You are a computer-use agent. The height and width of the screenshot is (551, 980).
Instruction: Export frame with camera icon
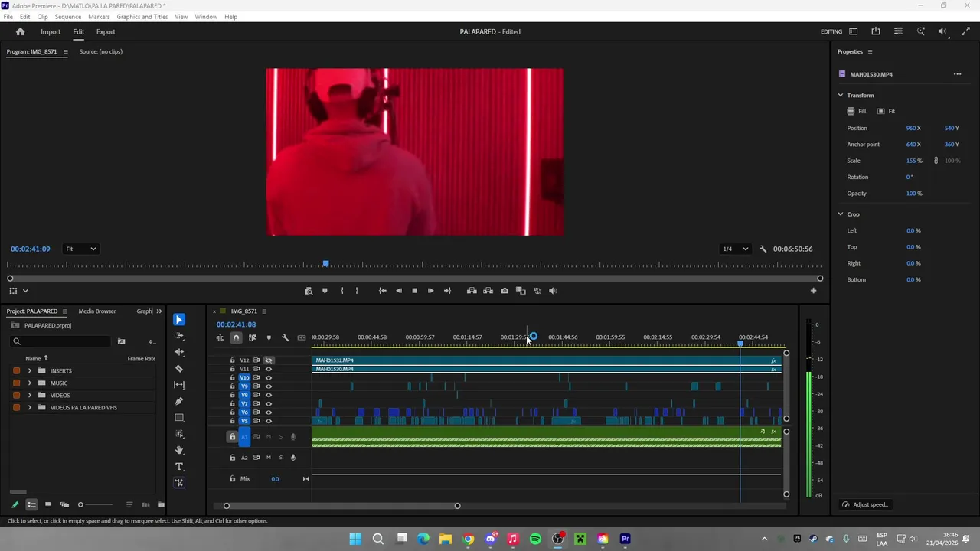(505, 291)
